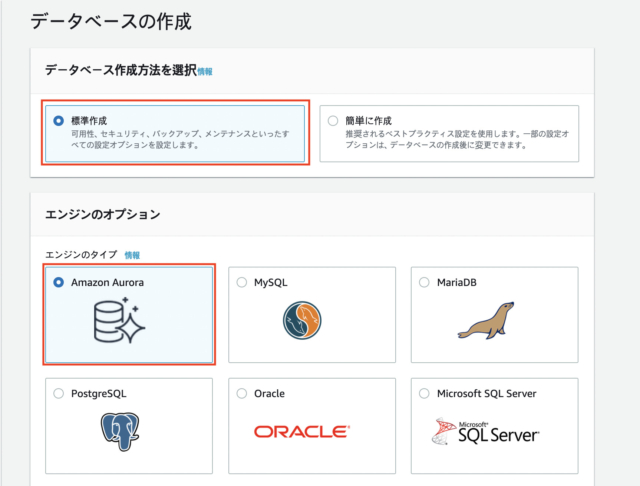Select the 標準作成 radio button
Screen dimensions: 640x486
pos(58,121)
